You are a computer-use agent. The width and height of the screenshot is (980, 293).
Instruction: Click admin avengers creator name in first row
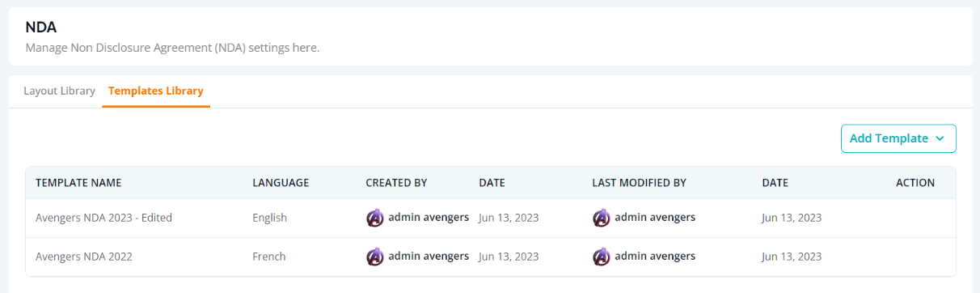tap(429, 217)
